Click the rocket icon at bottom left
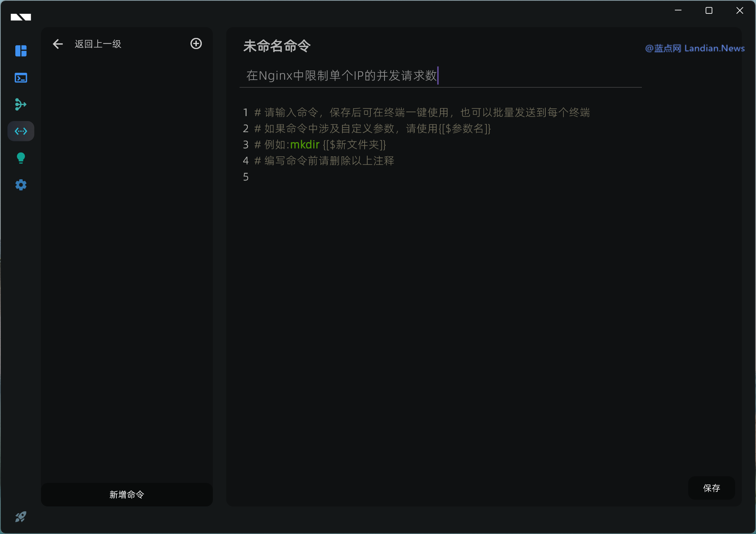 point(21,517)
